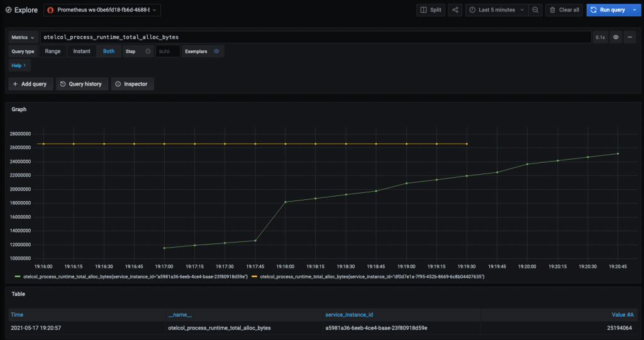Select the Instant query type

point(82,52)
